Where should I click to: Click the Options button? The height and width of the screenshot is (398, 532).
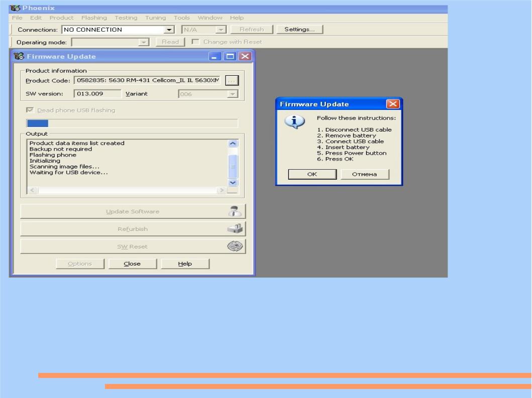click(80, 264)
